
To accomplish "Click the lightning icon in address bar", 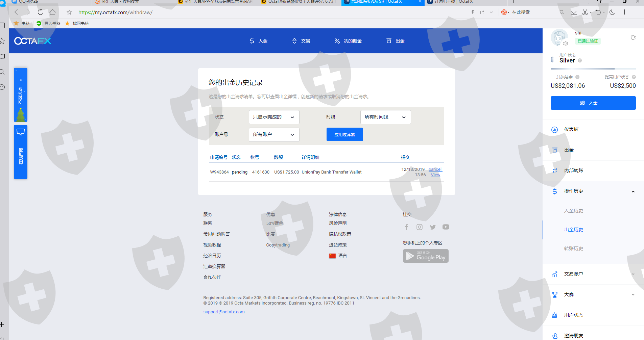I will pos(473,12).
